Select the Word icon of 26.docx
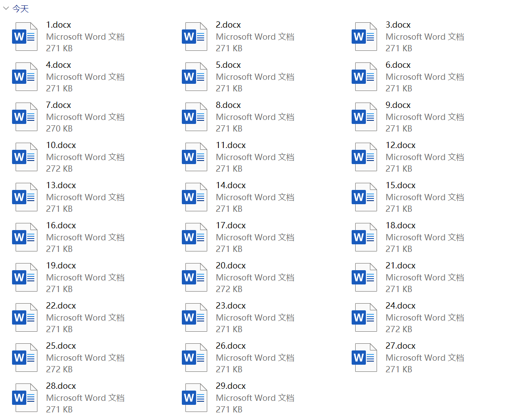This screenshot has width=529, height=420. click(x=194, y=358)
